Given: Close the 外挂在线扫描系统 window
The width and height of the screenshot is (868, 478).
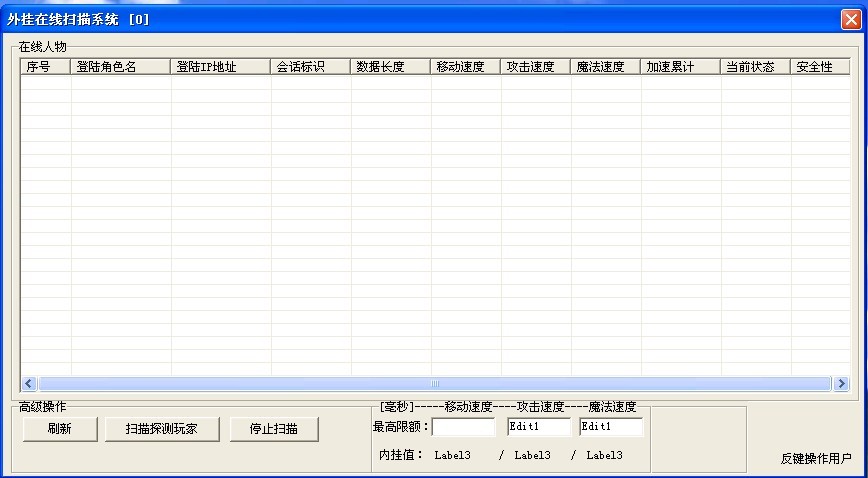Looking at the screenshot, I should pyautogui.click(x=850, y=19).
